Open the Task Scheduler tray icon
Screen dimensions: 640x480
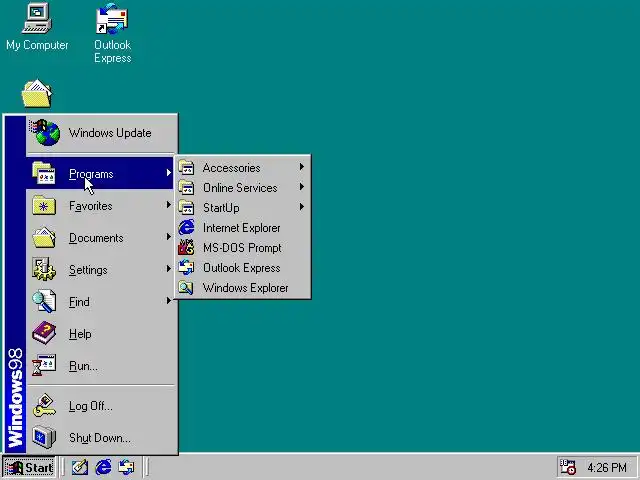567,467
